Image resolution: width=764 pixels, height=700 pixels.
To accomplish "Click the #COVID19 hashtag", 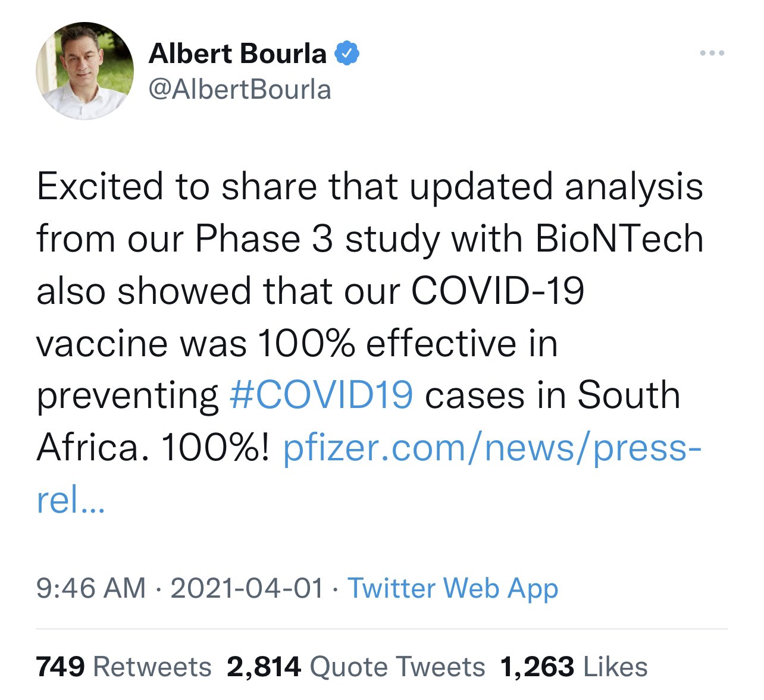I will click(x=321, y=395).
